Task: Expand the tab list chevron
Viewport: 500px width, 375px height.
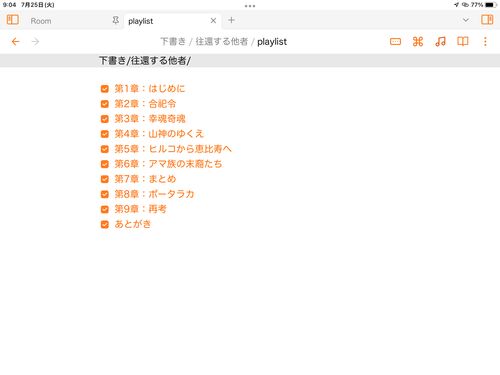Action: tap(466, 20)
